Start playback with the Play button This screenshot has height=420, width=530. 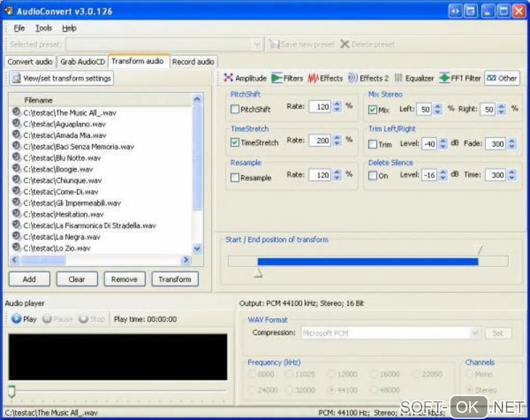click(x=24, y=319)
